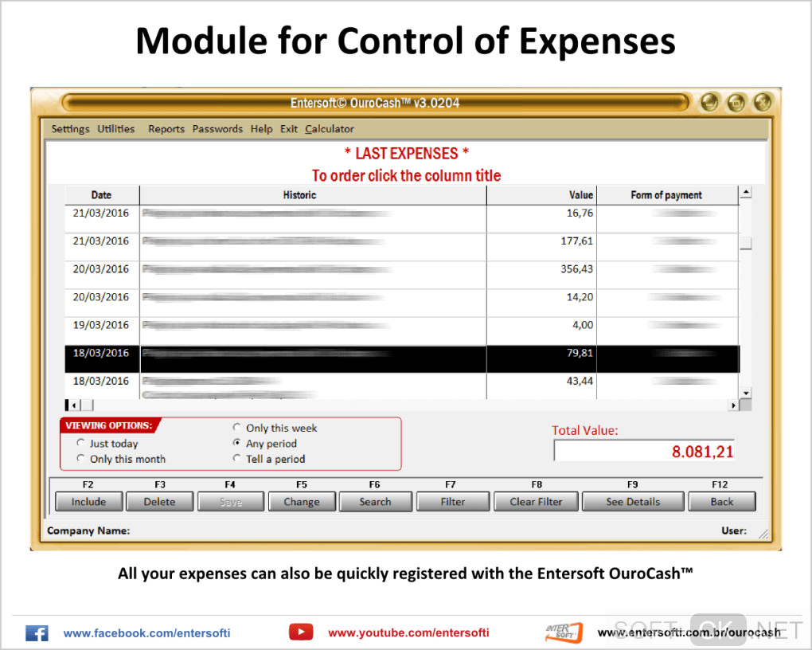Select the expense of 177,61
Viewport: 812px width, 650px height.
402,247
